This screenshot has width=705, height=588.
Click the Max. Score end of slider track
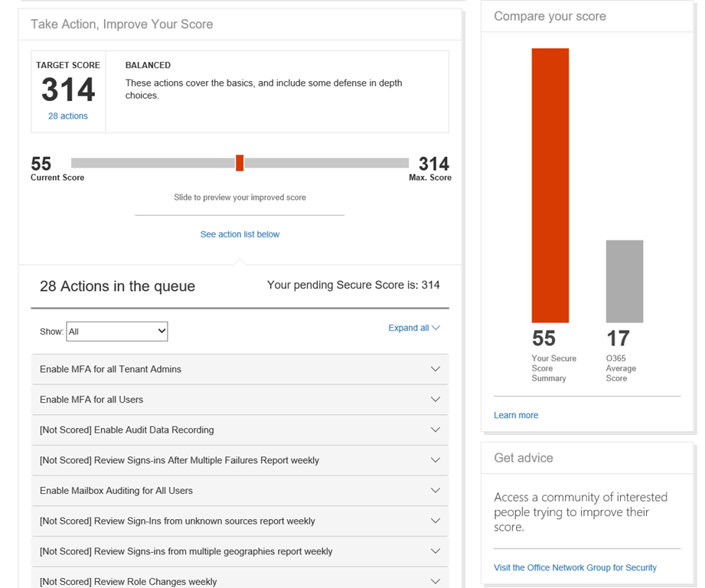point(404,163)
